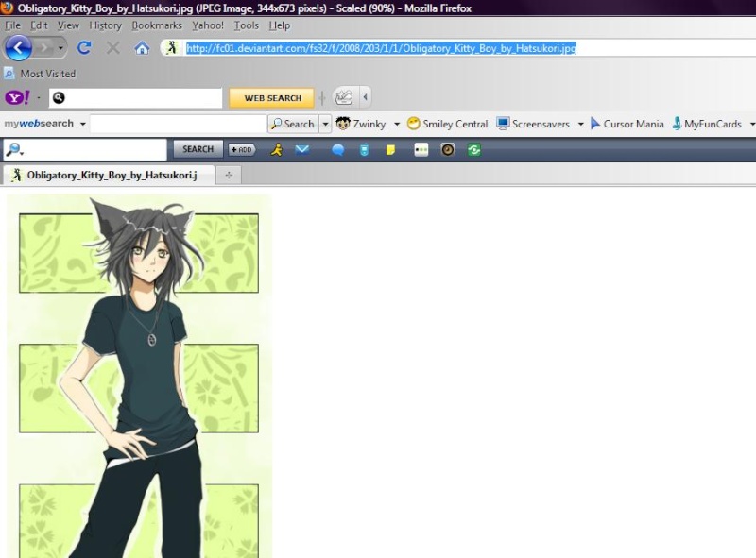756x558 pixels.
Task: Click the green sync icon
Action: (474, 150)
